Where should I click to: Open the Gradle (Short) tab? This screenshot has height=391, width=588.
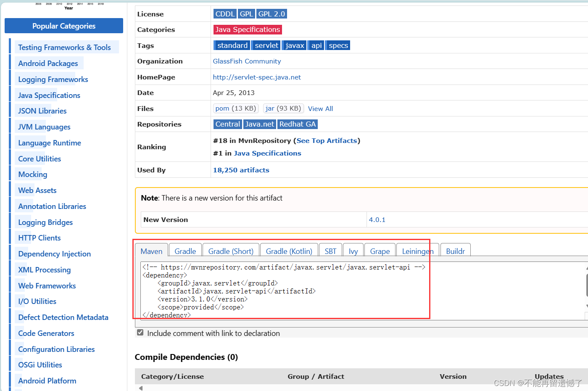pos(231,251)
